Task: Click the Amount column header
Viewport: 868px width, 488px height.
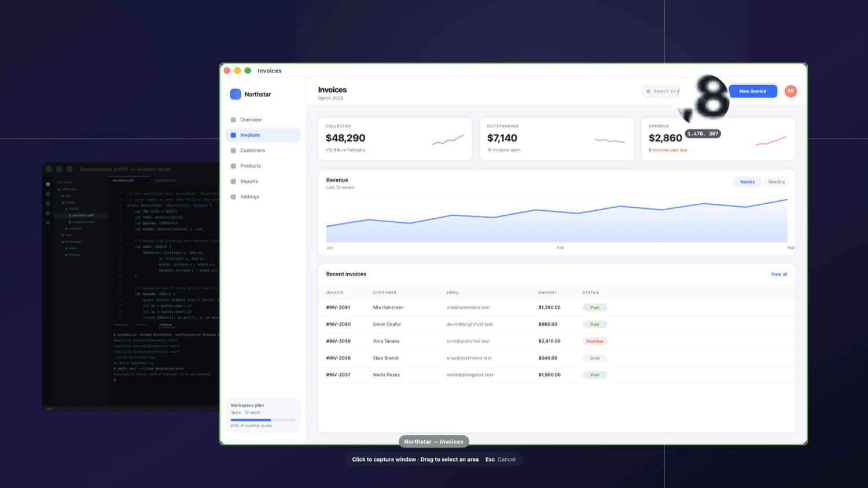Action: (547, 292)
